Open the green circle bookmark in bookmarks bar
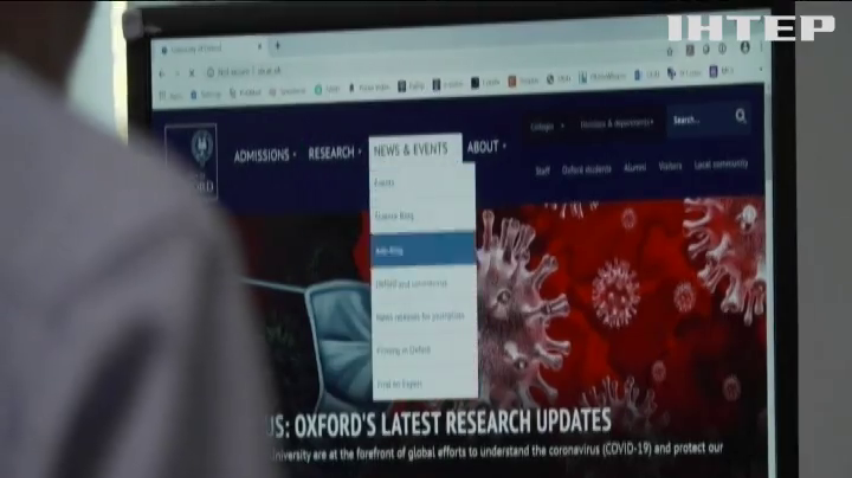The height and width of the screenshot is (478, 852). pyautogui.click(x=318, y=90)
